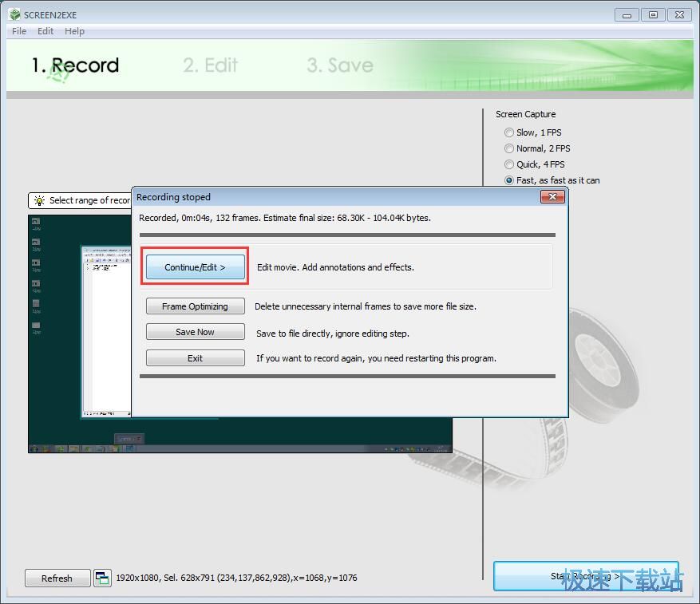The height and width of the screenshot is (604, 700).
Task: Go to the 3. Save step
Action: pyautogui.click(x=340, y=65)
